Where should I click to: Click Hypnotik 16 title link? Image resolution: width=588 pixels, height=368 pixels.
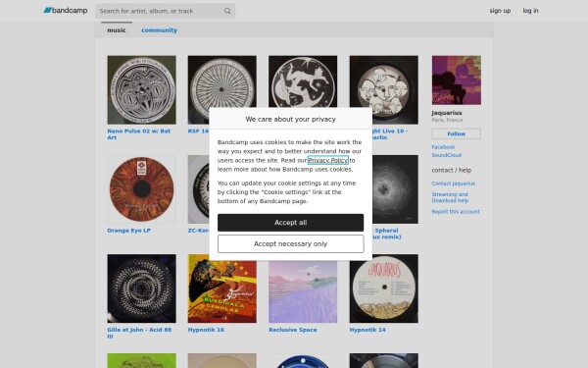tap(206, 330)
